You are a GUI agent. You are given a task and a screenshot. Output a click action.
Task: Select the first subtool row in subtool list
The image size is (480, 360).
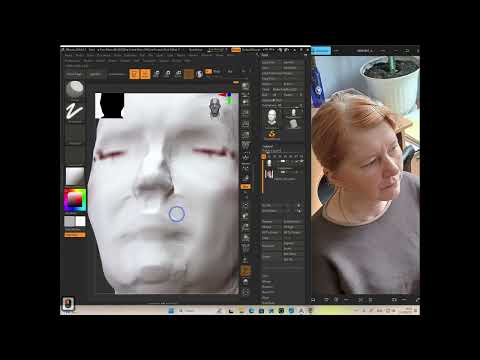point(283,163)
